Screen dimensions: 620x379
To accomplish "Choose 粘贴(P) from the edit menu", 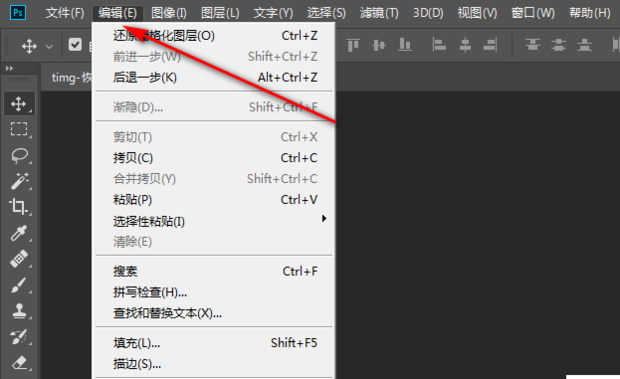I will (x=214, y=200).
